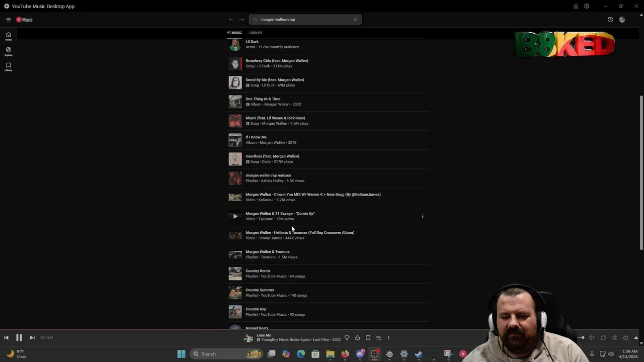The width and height of the screenshot is (644, 362).
Task: Open the hamburger guide menu
Action: pos(8,20)
